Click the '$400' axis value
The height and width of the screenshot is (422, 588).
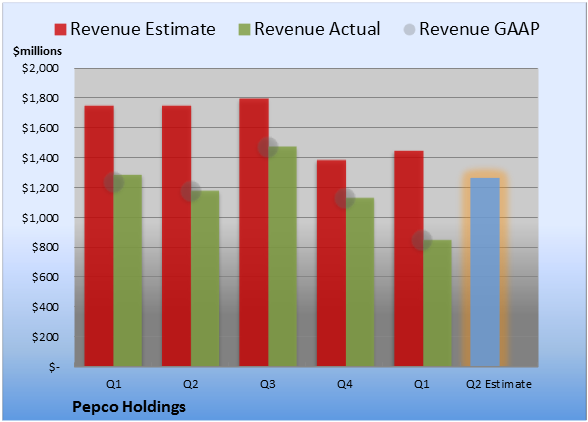[x=45, y=307]
